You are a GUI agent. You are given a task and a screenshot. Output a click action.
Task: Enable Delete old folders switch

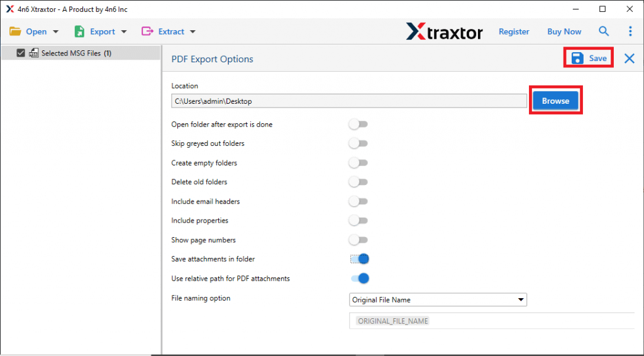[358, 182]
